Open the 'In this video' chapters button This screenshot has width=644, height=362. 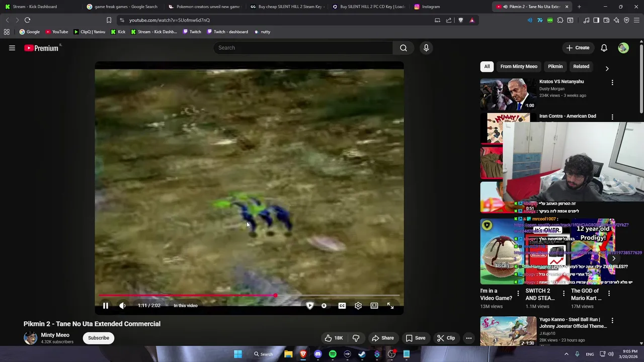pyautogui.click(x=186, y=306)
